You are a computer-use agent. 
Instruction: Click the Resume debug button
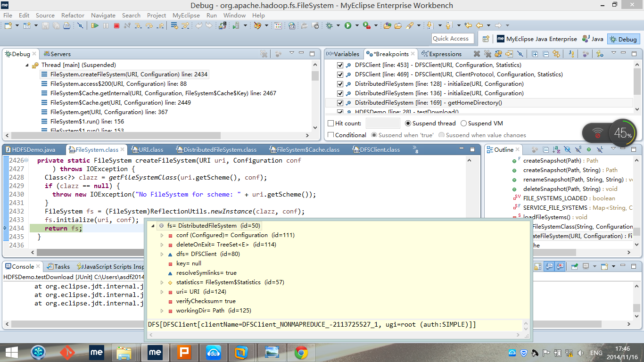coord(95,25)
